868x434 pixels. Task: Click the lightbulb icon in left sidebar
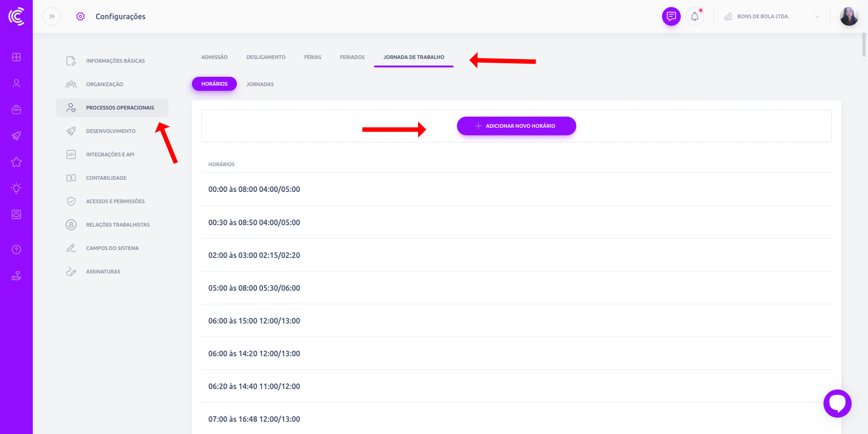point(16,188)
